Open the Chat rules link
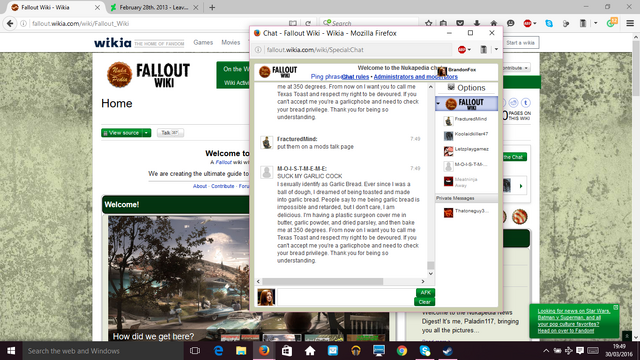Viewport: 640px width, 360px height. [x=355, y=77]
